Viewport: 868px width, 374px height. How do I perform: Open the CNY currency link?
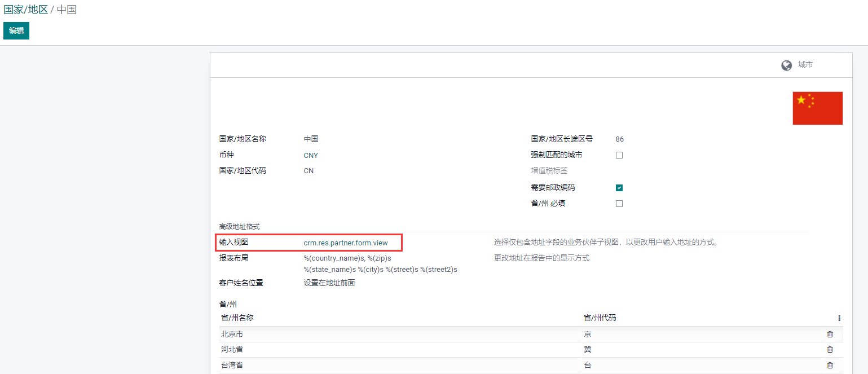tap(311, 155)
